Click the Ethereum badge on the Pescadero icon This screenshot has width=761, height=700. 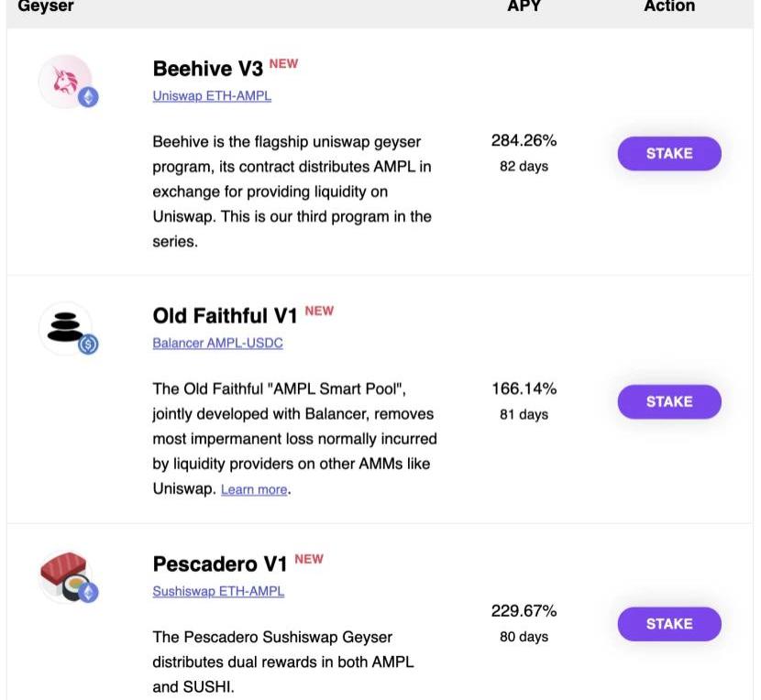[88, 593]
